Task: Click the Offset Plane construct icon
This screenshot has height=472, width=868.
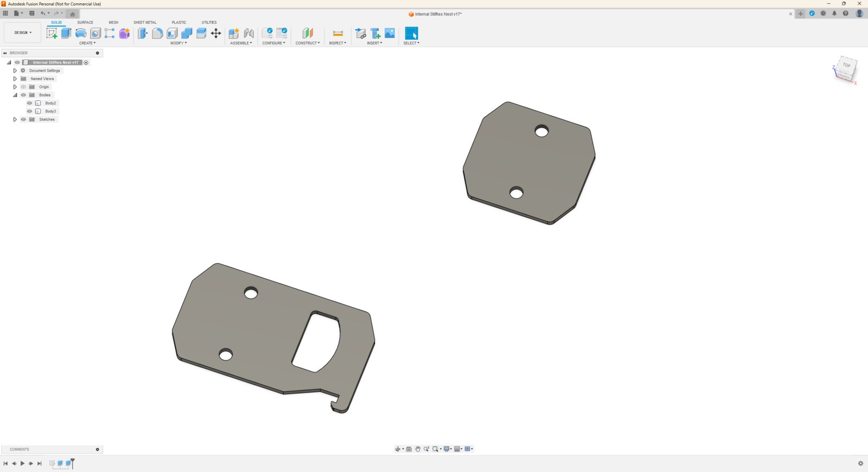Action: tap(308, 33)
